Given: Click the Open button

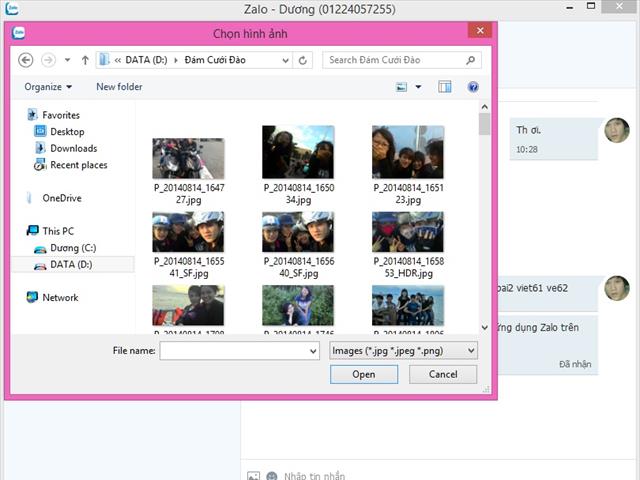Looking at the screenshot, I should tap(364, 374).
